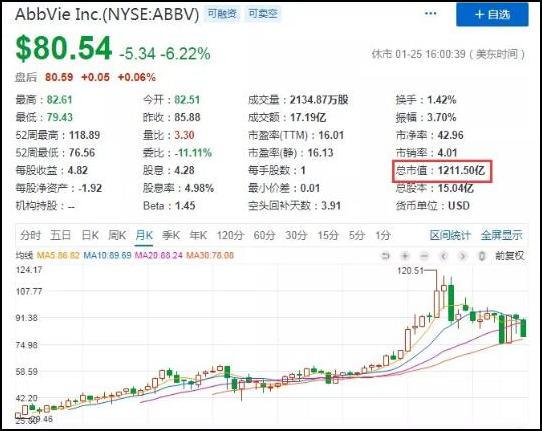
Task: Add ABBV to watchlist with +自选 button
Action: [x=492, y=15]
